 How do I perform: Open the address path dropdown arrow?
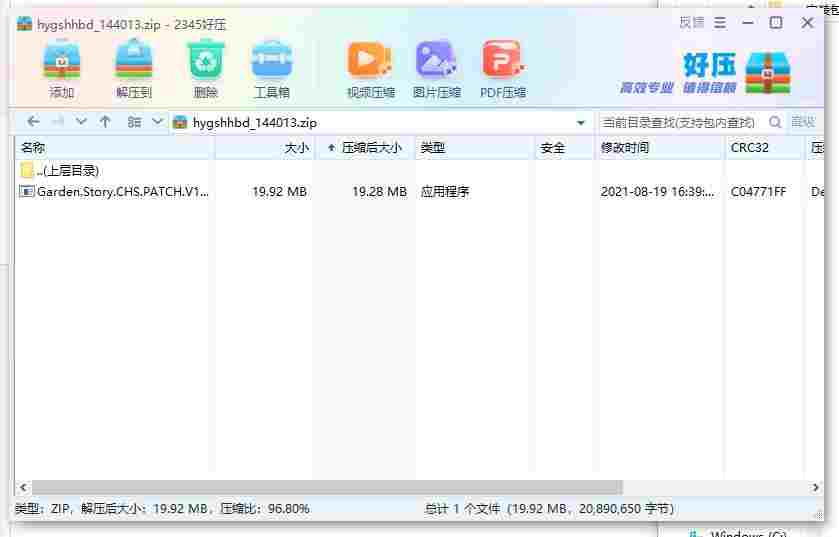pos(581,123)
